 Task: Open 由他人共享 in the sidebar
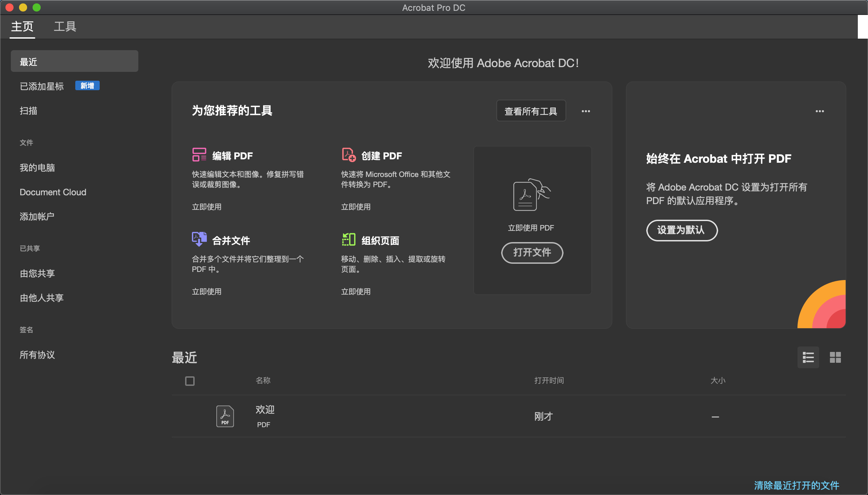click(x=42, y=298)
